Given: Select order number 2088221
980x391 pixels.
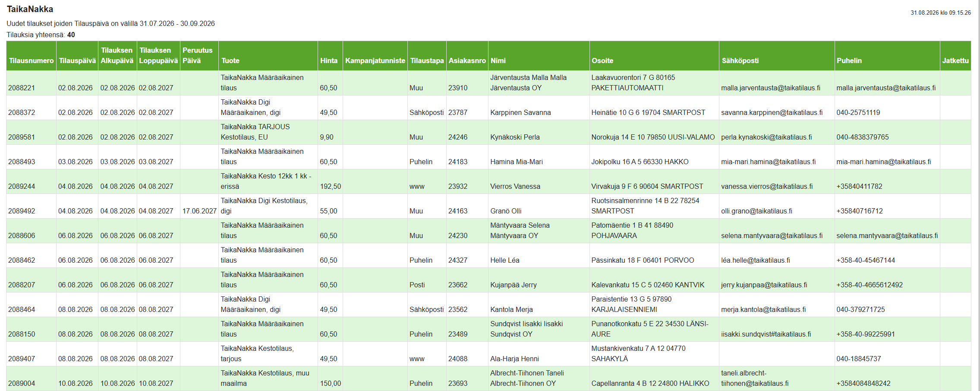Looking at the screenshot, I should tap(22, 88).
